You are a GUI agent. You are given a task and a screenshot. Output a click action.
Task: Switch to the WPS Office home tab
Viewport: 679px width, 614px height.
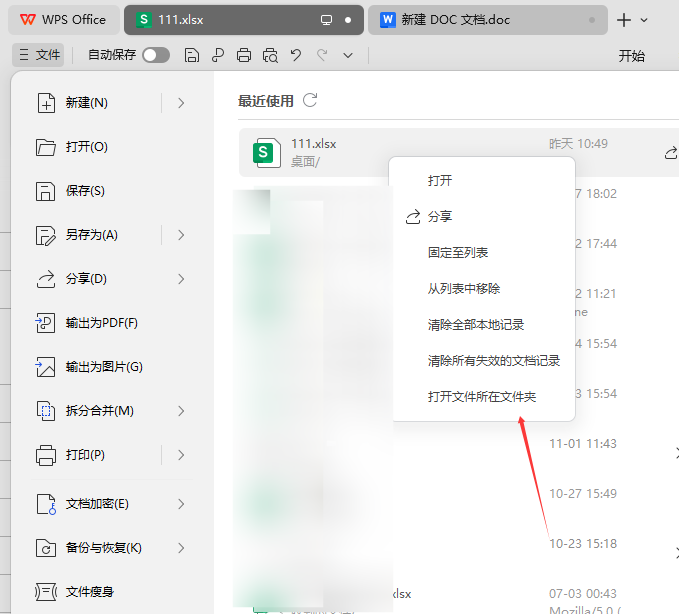[x=64, y=20]
